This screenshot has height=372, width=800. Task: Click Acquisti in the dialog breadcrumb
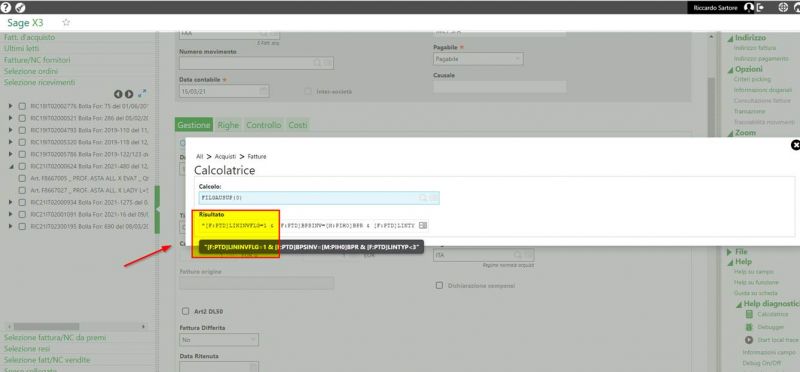tap(225, 157)
